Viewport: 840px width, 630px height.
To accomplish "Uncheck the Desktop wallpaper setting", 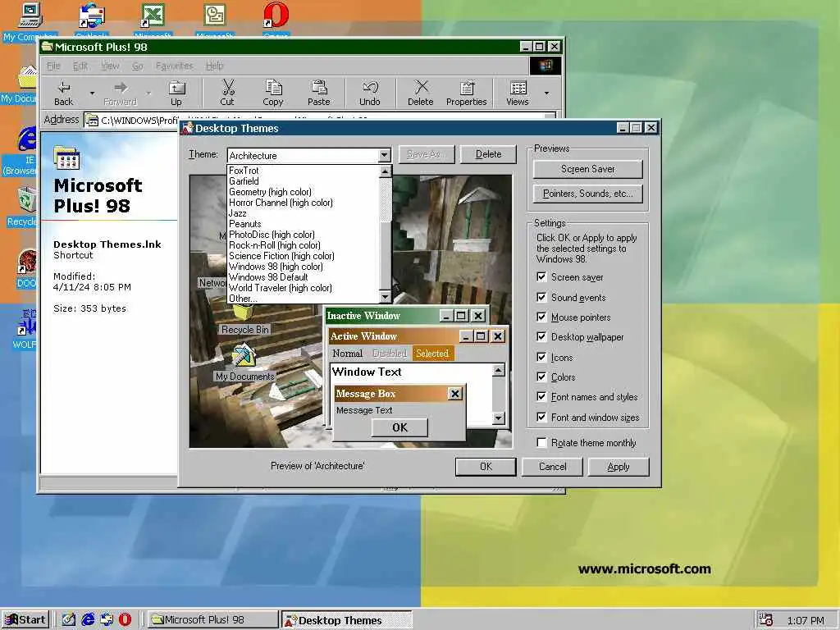I will (x=541, y=337).
